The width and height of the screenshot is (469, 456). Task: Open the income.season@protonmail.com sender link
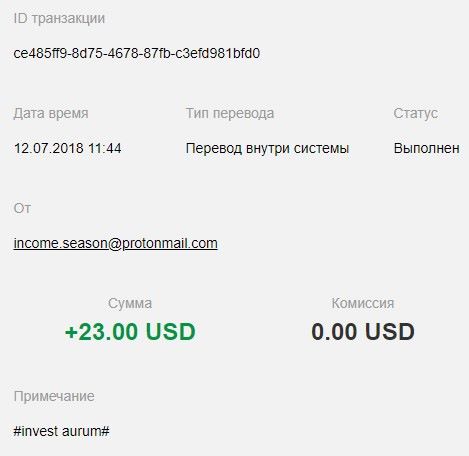(x=115, y=244)
